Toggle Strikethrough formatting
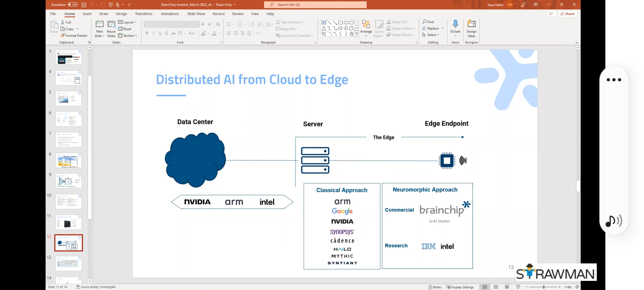This screenshot has width=644, height=290. 173,33
